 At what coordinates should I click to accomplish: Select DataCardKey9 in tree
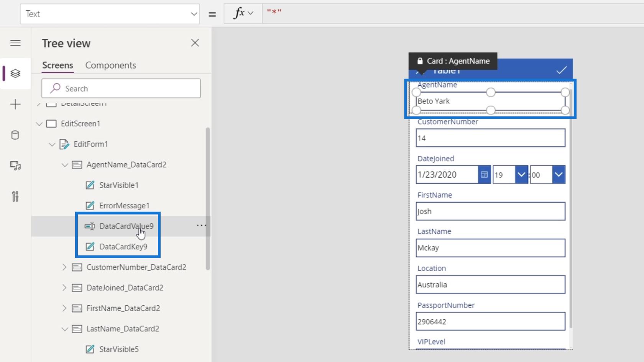(x=123, y=247)
